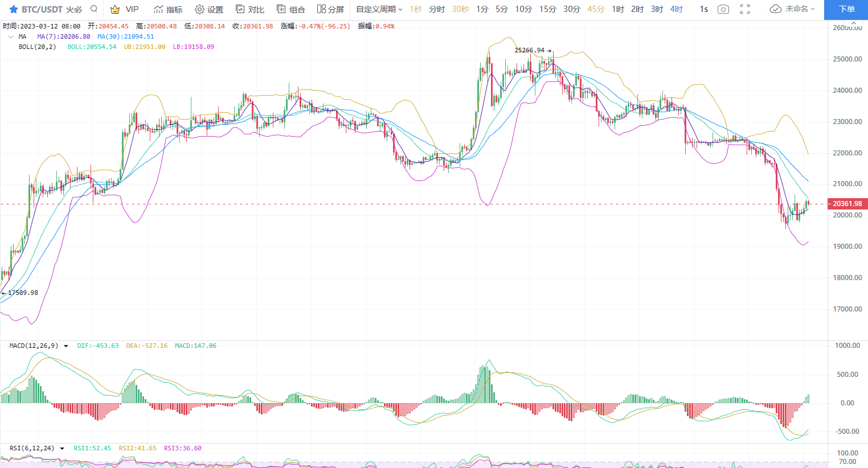The width and height of the screenshot is (868, 468).
Task: Select the 1时 interval
Action: point(618,9)
